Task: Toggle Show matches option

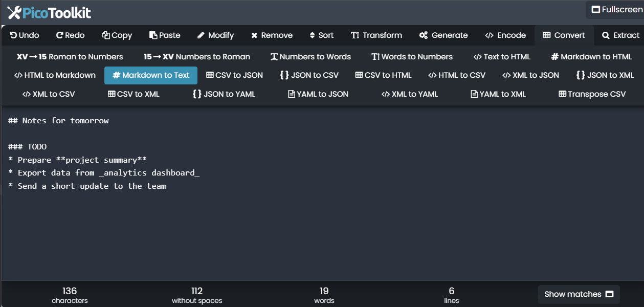Action: click(x=579, y=294)
